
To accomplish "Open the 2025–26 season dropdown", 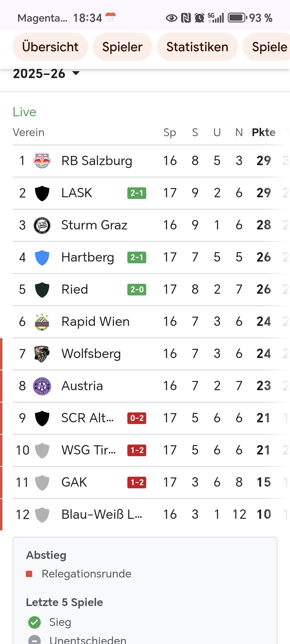I will [x=46, y=74].
